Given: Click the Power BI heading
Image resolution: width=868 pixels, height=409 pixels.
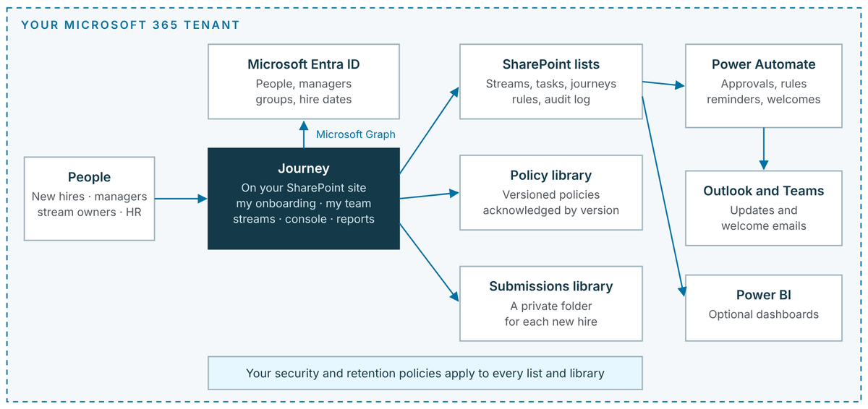Looking at the screenshot, I should point(764,295).
